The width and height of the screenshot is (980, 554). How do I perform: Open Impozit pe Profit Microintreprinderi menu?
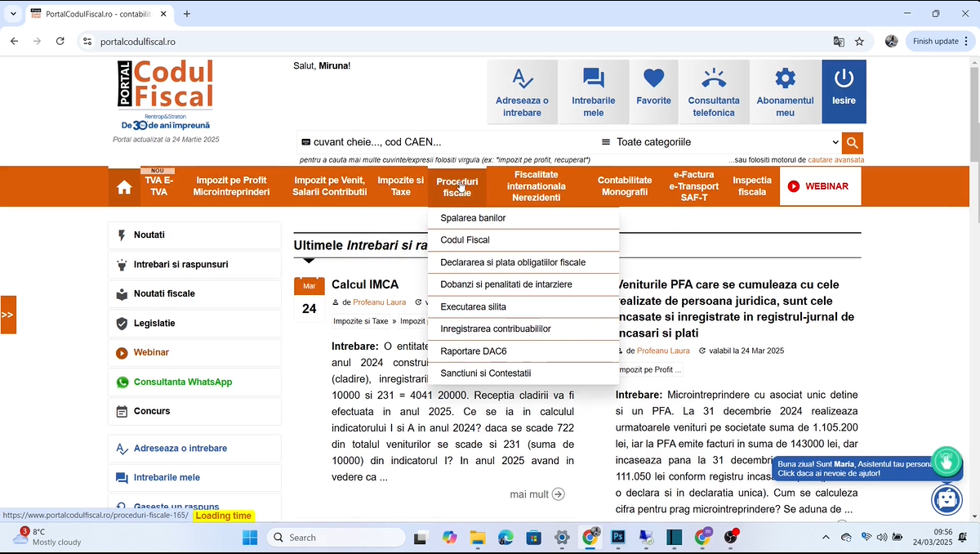[231, 186]
